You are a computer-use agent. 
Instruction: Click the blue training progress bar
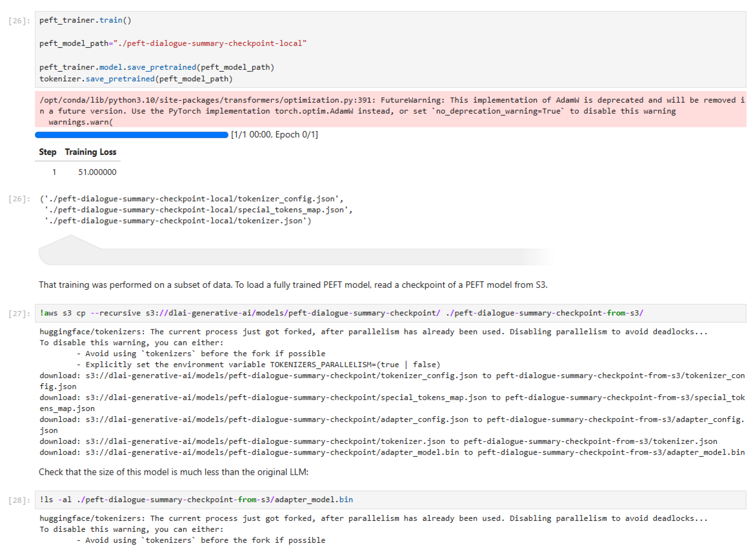point(131,135)
